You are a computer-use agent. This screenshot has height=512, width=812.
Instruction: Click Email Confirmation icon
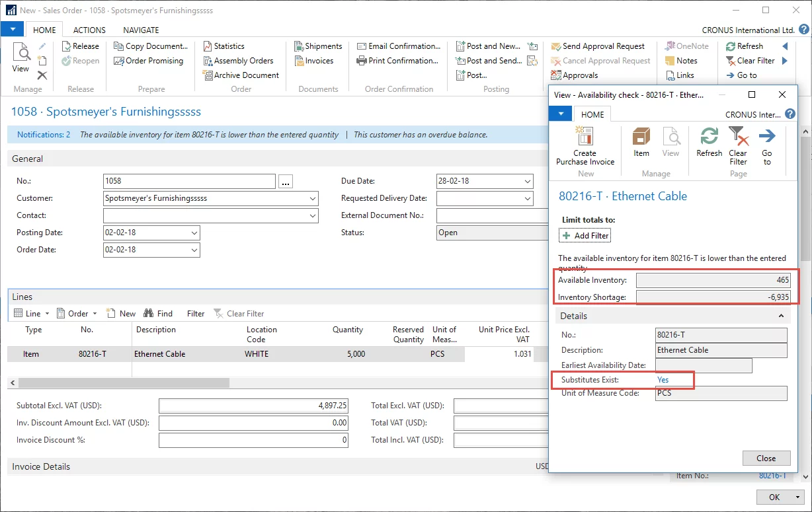[x=362, y=46]
